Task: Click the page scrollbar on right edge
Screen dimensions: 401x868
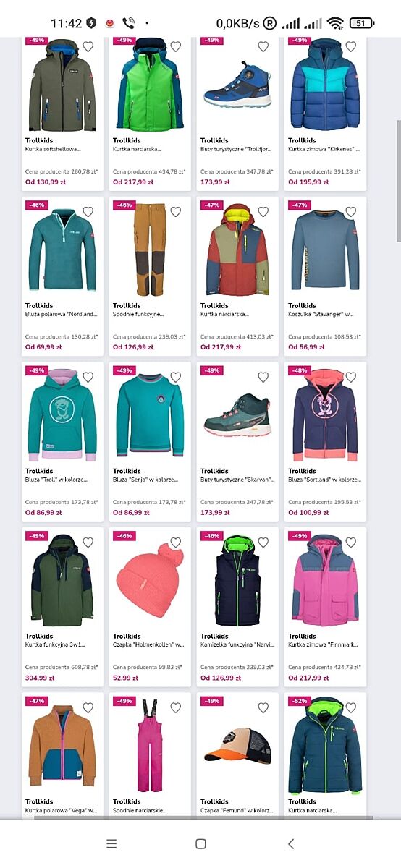Action: tap(398, 181)
